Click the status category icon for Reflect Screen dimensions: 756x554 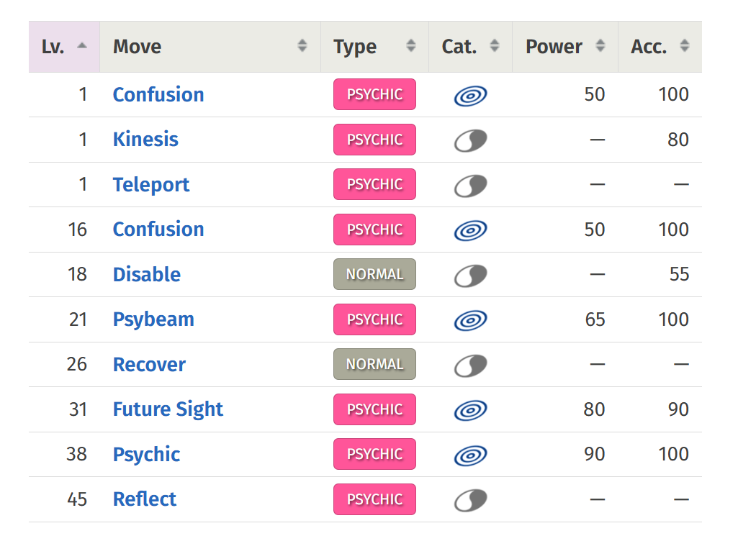[471, 500]
